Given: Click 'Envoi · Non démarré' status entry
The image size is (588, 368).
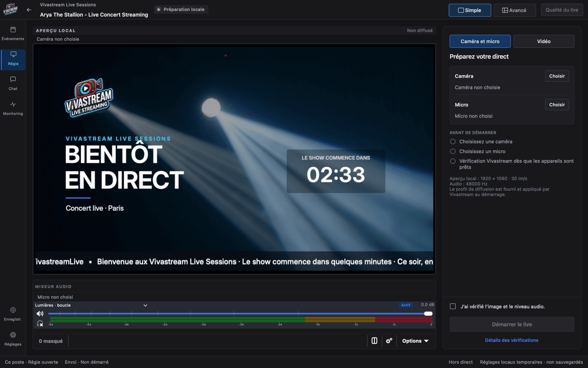Looking at the screenshot, I should 87,362.
